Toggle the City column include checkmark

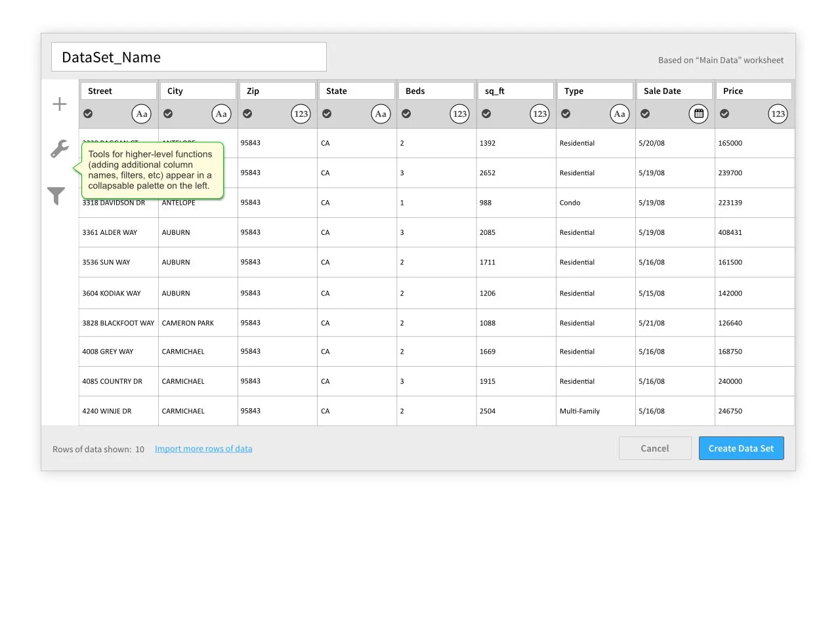pyautogui.click(x=168, y=114)
